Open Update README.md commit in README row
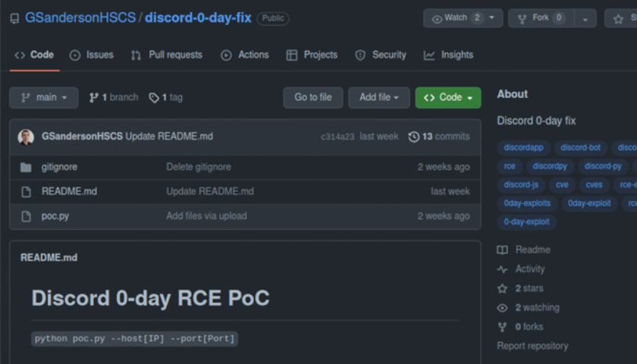Image resolution: width=637 pixels, height=364 pixels. pos(210,191)
